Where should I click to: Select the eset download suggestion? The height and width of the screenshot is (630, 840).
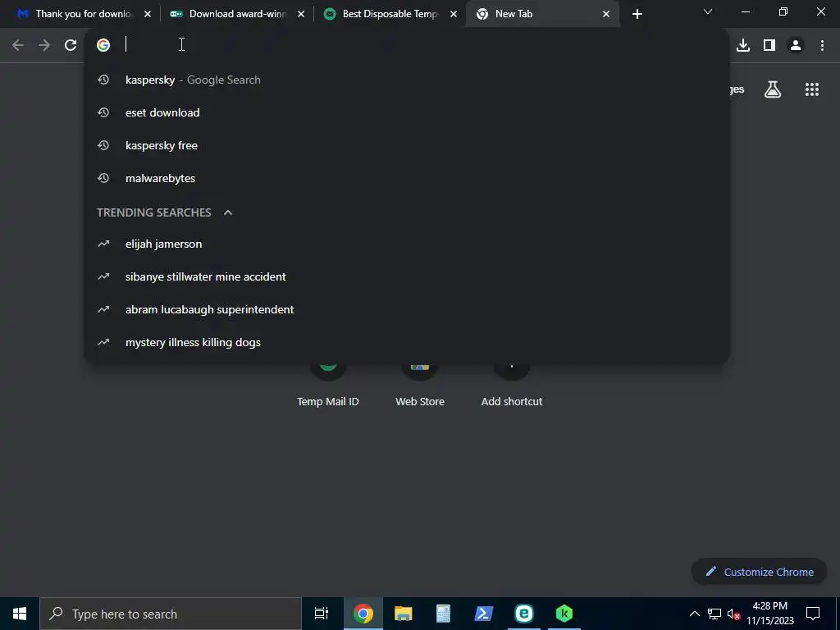point(407,112)
